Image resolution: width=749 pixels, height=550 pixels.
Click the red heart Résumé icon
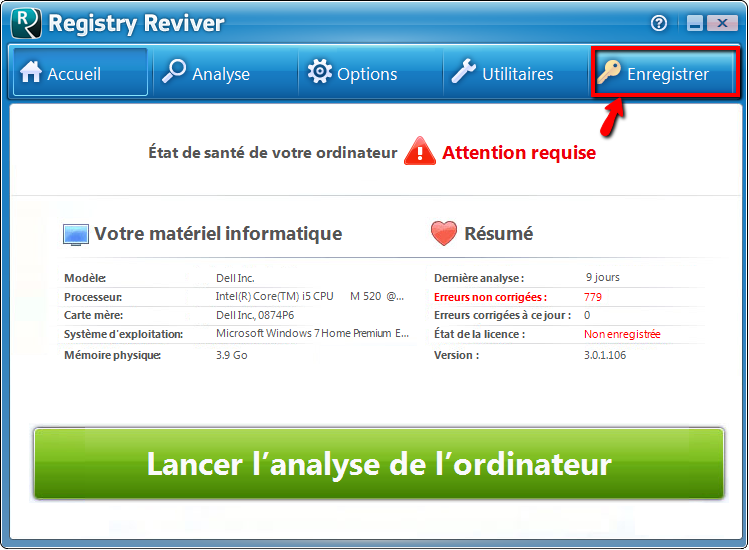point(444,233)
